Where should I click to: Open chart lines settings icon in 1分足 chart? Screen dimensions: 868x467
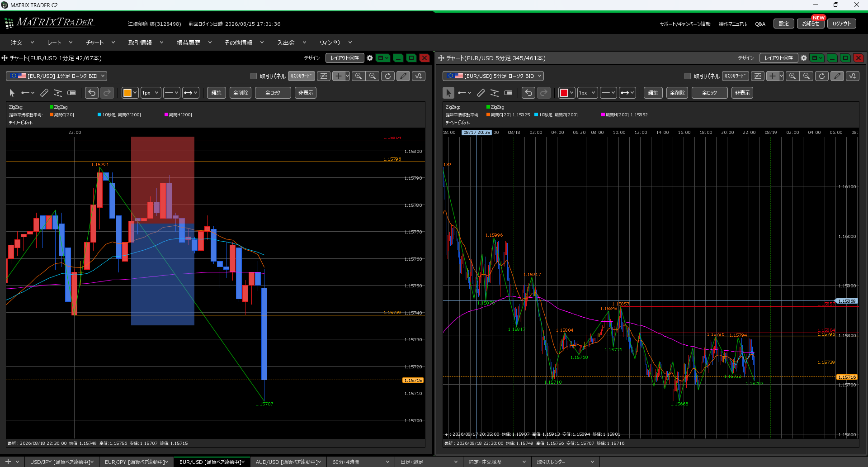pyautogui.click(x=324, y=76)
